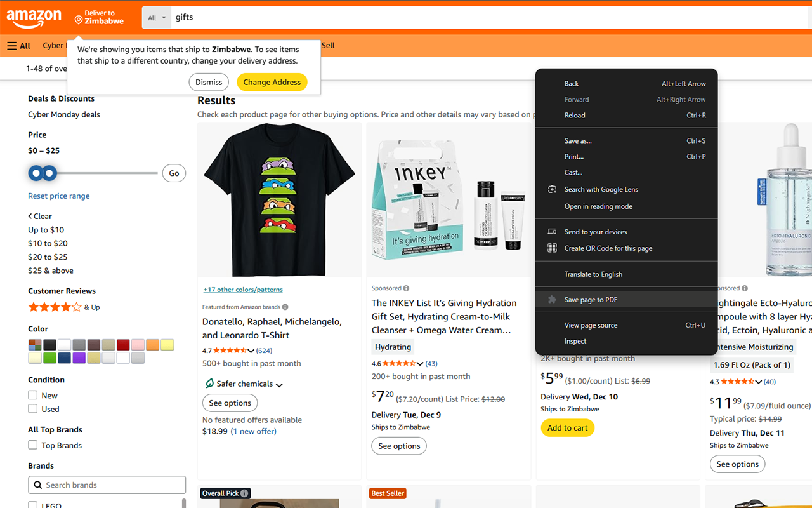Image resolution: width=812 pixels, height=508 pixels.
Task: Expand the Safer chemicals dropdown
Action: pos(279,384)
